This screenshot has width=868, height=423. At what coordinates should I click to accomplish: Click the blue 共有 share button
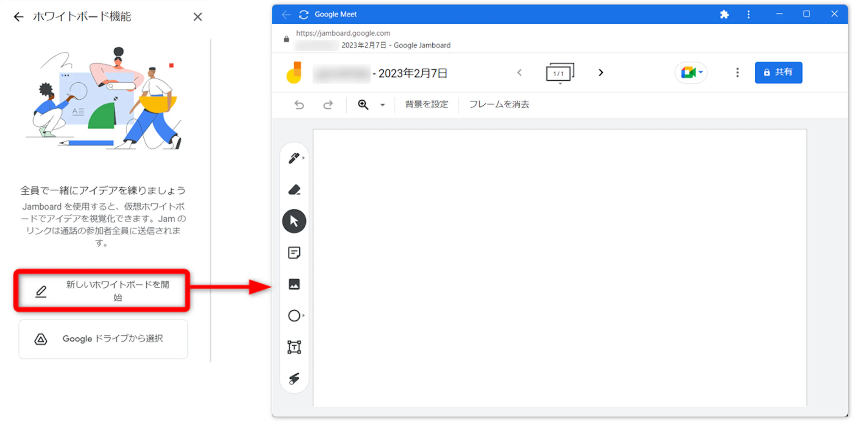(x=778, y=73)
